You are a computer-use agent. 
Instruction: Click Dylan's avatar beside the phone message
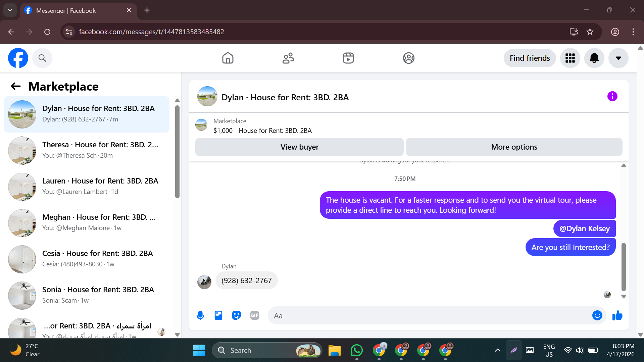click(x=204, y=282)
